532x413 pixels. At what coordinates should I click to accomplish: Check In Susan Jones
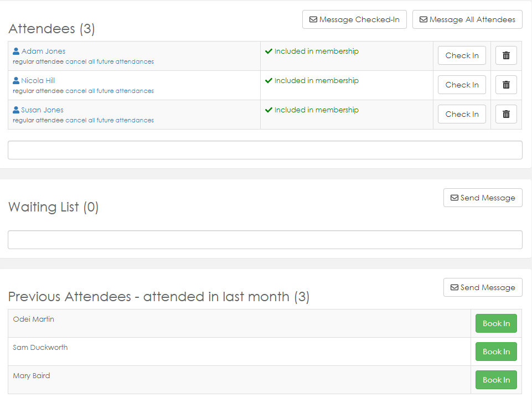[462, 114]
